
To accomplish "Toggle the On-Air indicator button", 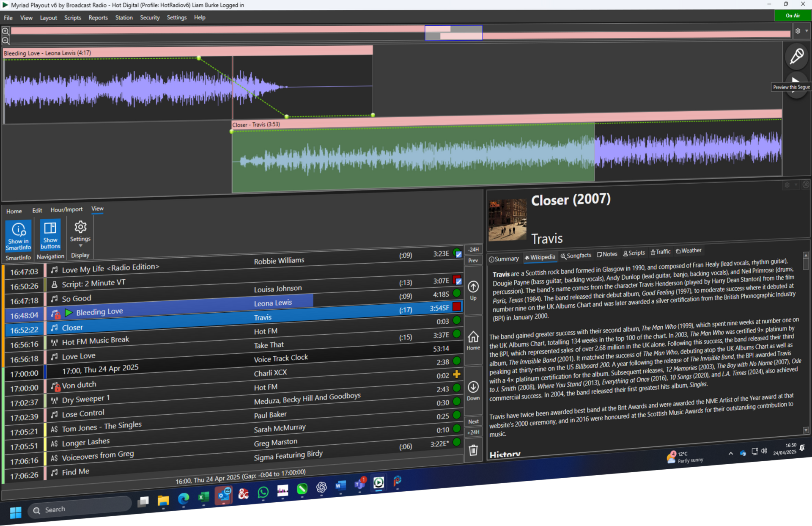I will 793,15.
